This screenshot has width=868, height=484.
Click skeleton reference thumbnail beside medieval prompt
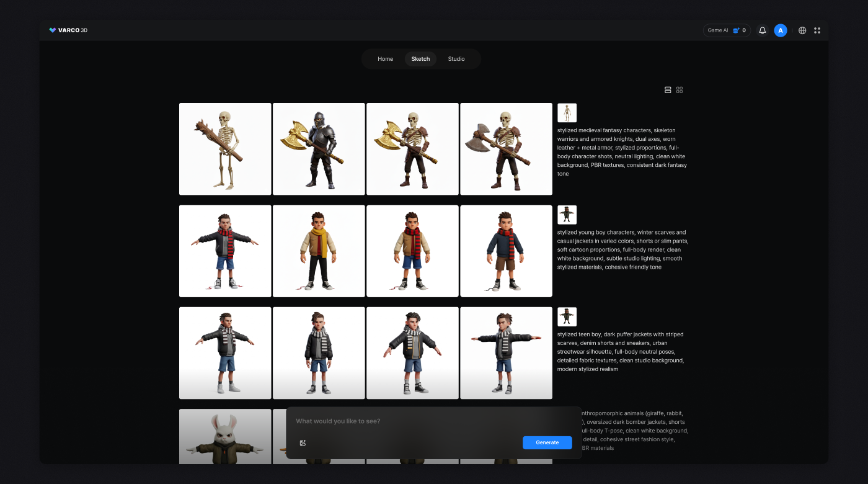click(567, 113)
